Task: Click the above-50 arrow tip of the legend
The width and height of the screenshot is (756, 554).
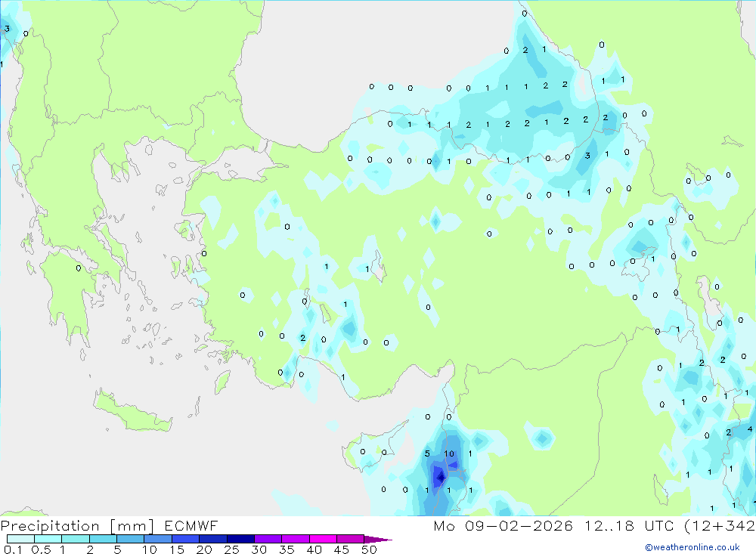Action: point(378,540)
